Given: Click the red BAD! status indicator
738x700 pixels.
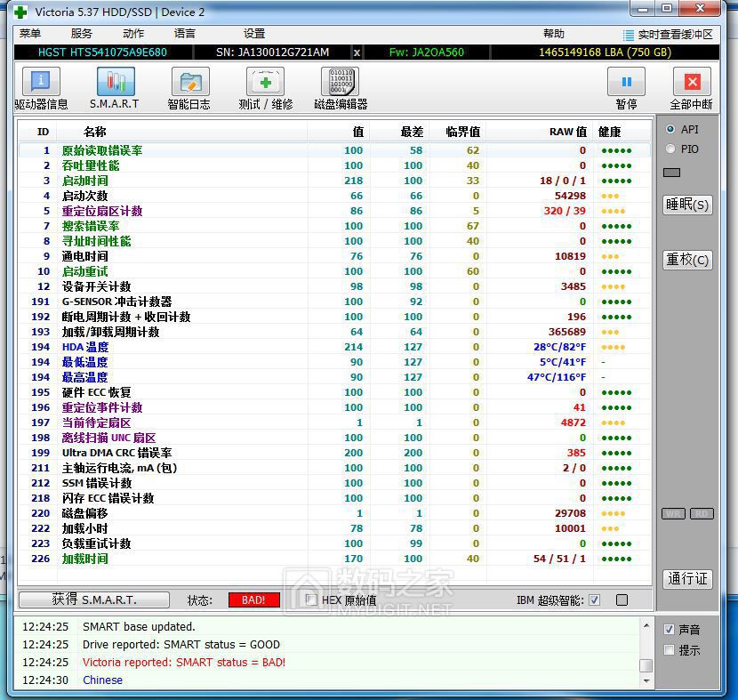Looking at the screenshot, I should coord(253,599).
